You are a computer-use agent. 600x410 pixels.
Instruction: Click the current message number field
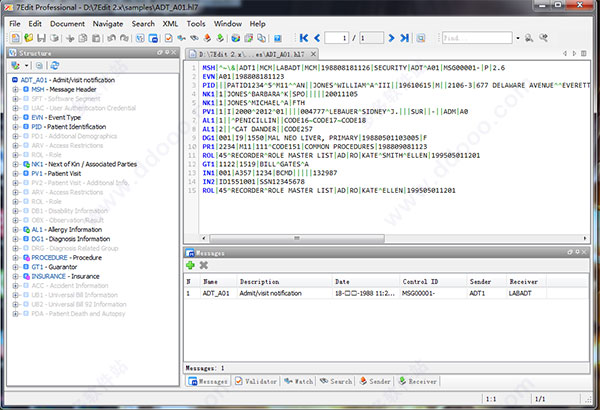pos(336,38)
